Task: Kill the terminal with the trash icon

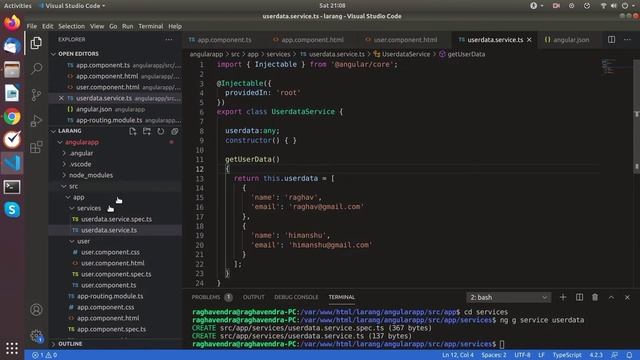Action: pyautogui.click(x=595, y=297)
